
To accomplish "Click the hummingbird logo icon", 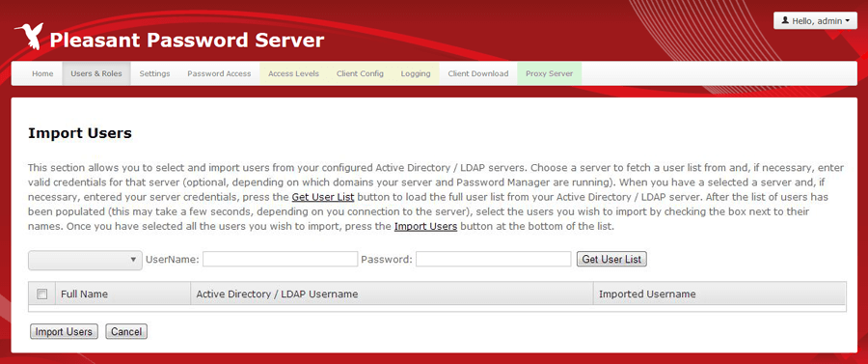I will 29,37.
